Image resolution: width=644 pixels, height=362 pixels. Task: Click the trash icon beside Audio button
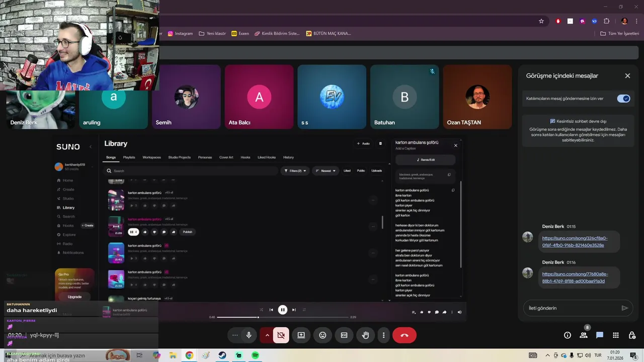[x=380, y=144]
